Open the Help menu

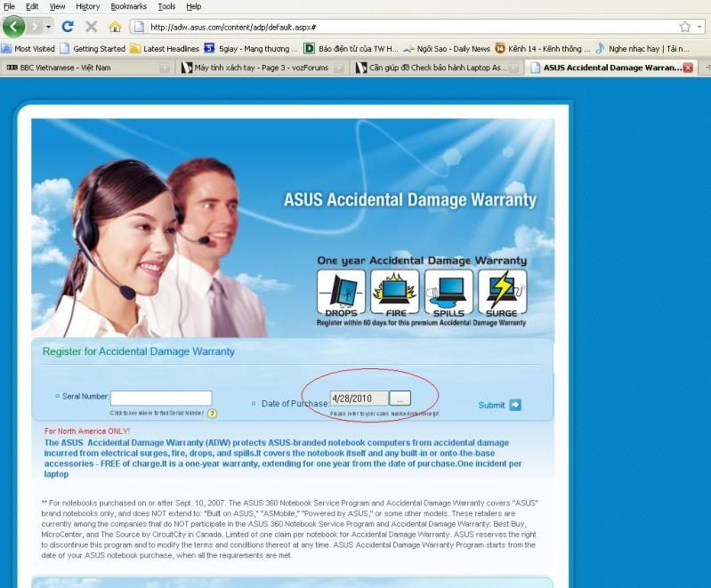[x=194, y=6]
